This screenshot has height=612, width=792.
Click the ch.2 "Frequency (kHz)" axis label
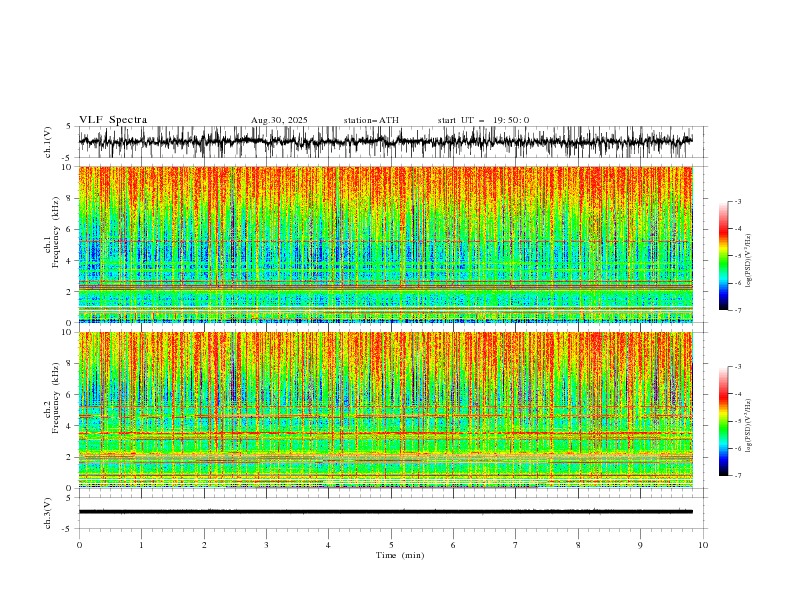click(x=56, y=398)
